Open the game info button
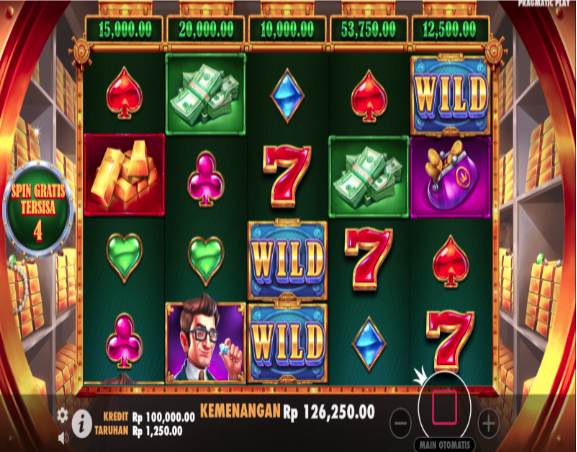The height and width of the screenshot is (452, 577). 82,424
